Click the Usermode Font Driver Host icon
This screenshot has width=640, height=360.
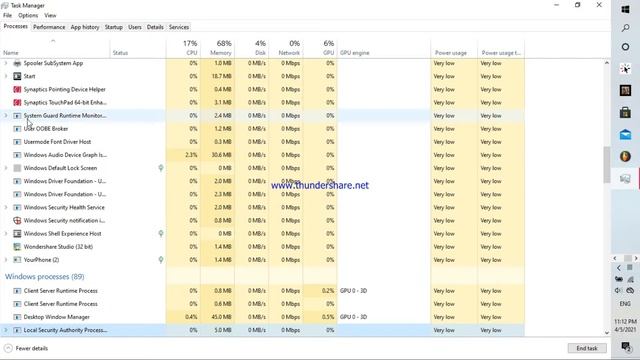[x=17, y=142]
